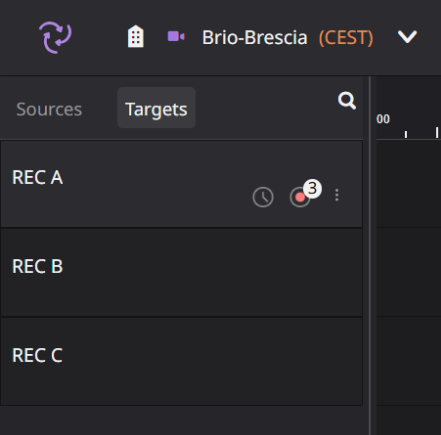Select the Targets tab
441x435 pixels.
click(156, 108)
